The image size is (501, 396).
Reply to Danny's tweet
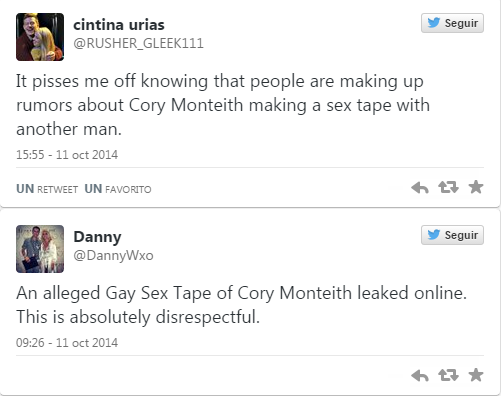tap(420, 376)
